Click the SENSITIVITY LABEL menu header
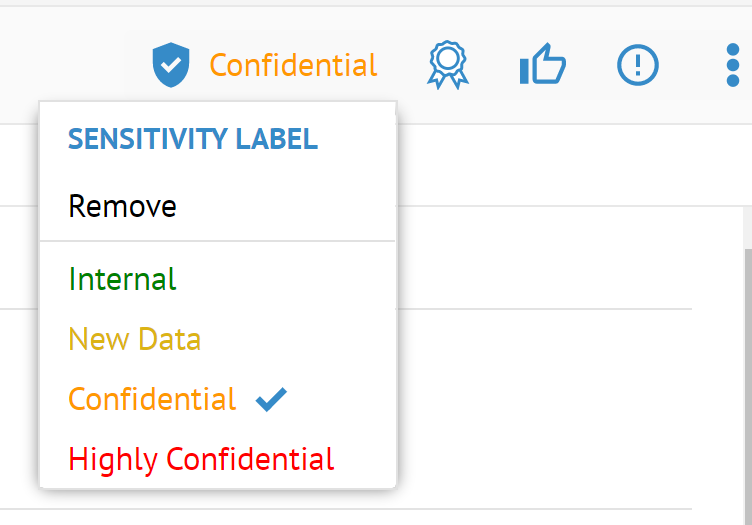752x525 pixels. 192,139
